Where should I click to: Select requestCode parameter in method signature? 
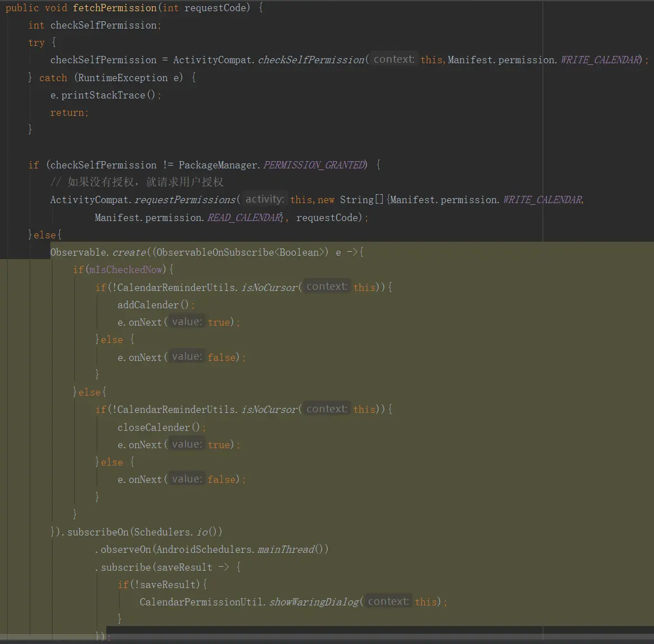pos(215,8)
